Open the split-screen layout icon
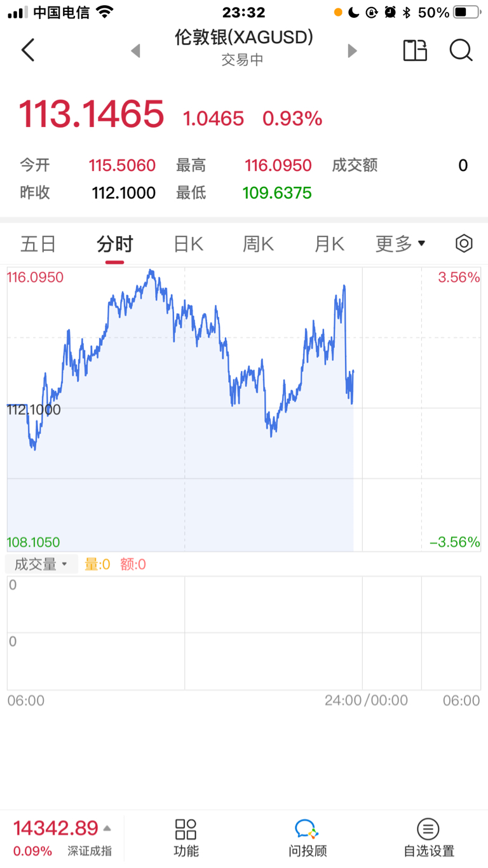 [415, 50]
